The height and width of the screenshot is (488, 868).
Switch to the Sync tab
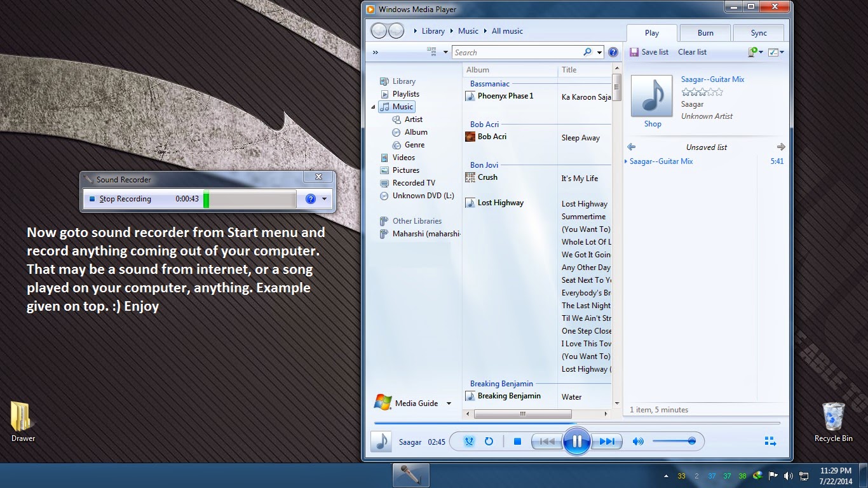tap(759, 33)
